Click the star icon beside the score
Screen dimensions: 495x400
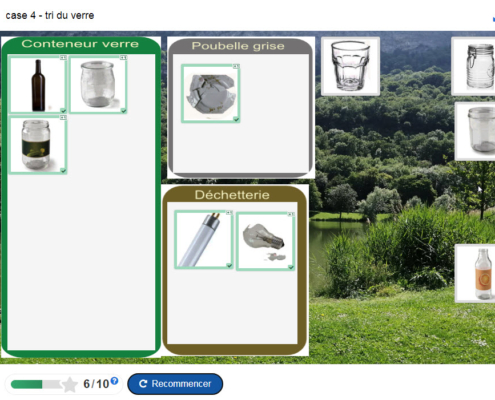coord(70,385)
